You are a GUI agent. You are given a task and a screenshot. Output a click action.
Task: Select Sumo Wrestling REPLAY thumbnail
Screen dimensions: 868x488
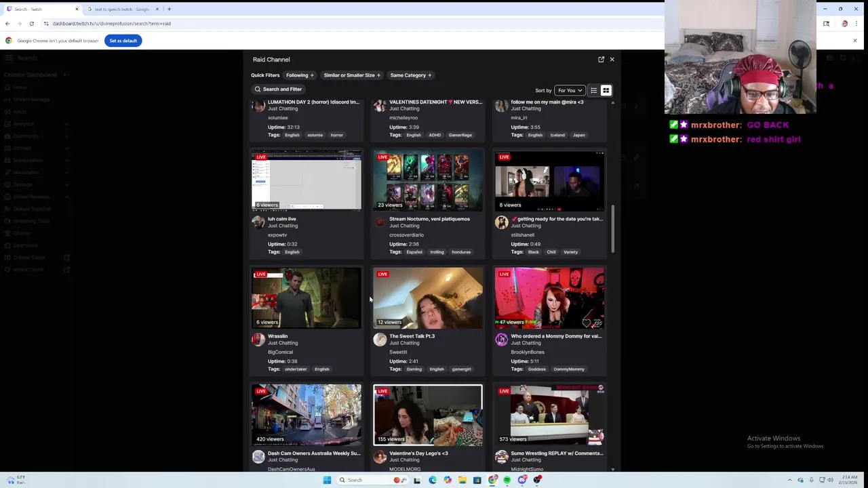[x=549, y=415]
